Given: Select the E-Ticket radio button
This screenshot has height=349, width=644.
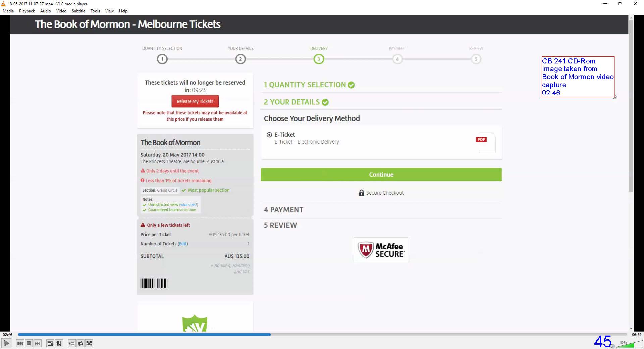Looking at the screenshot, I should pos(269,135).
